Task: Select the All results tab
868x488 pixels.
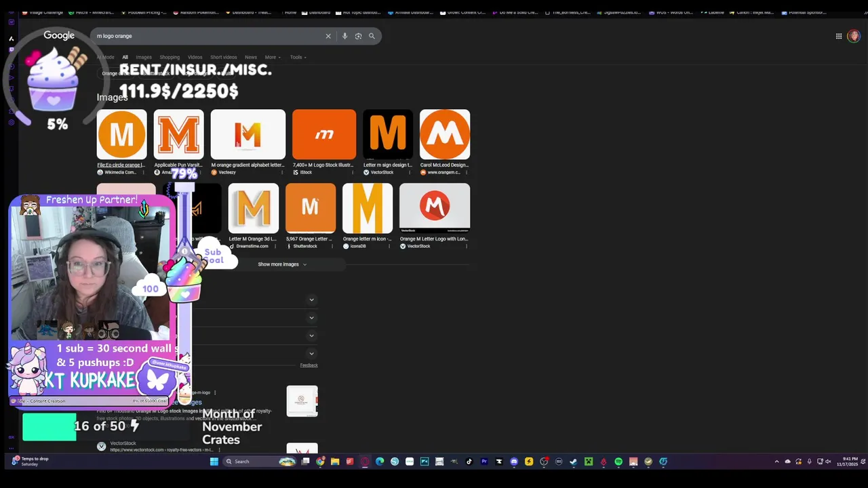Action: click(x=125, y=57)
